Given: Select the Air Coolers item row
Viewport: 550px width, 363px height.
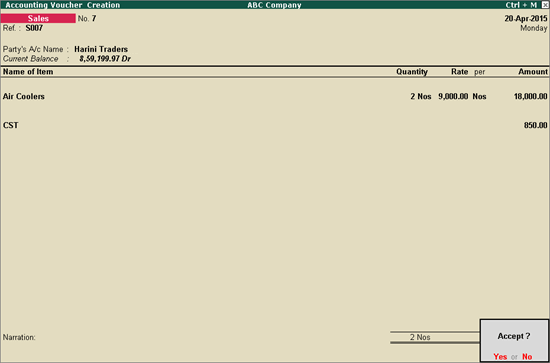Looking at the screenshot, I should (x=275, y=96).
